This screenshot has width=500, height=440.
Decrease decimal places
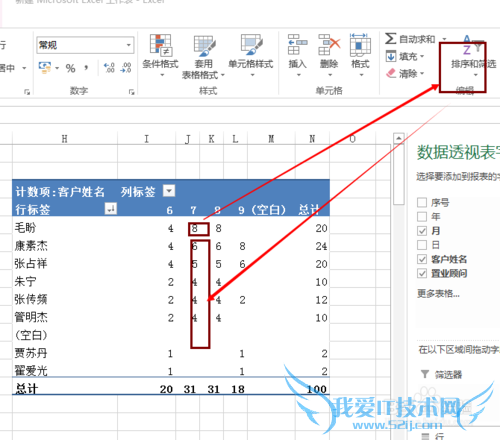click(x=126, y=68)
